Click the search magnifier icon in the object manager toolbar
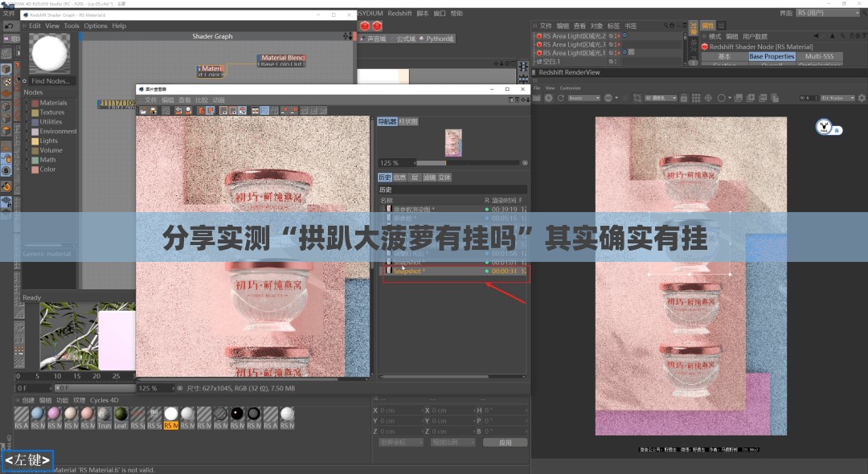 tap(665, 27)
